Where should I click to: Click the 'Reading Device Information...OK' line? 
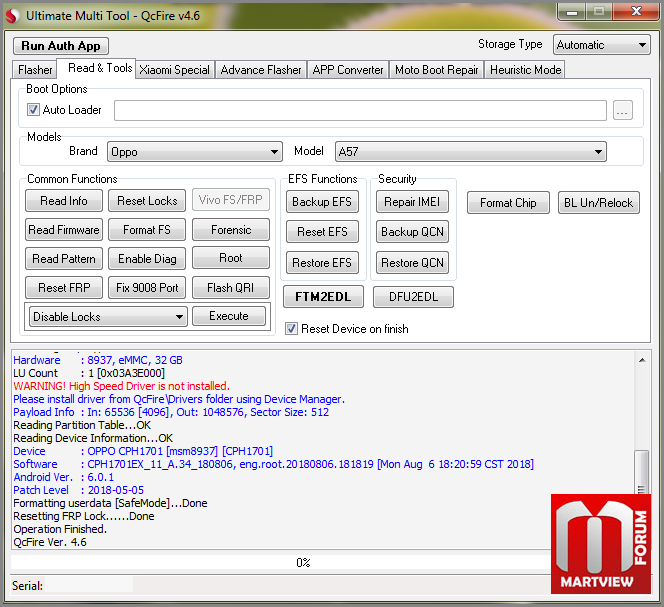tap(93, 438)
